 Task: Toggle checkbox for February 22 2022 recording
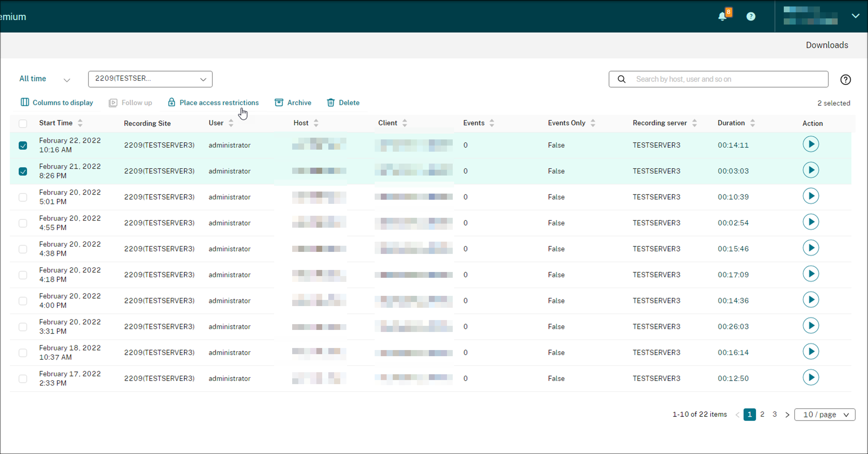[23, 145]
